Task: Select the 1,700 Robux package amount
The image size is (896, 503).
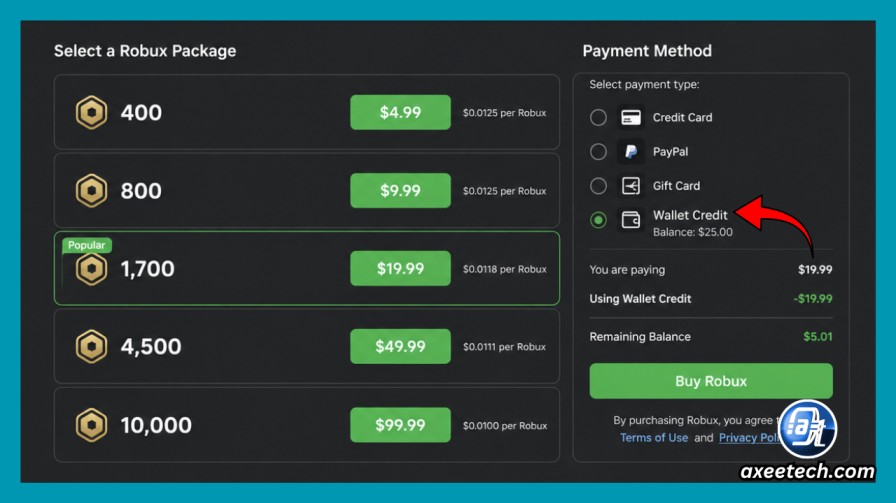Action: 147,269
